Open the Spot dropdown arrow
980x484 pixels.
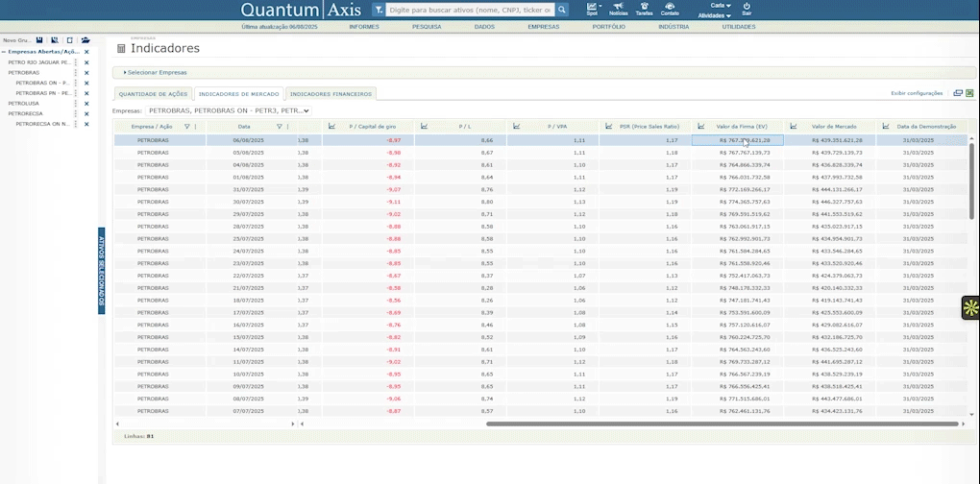point(600,6)
